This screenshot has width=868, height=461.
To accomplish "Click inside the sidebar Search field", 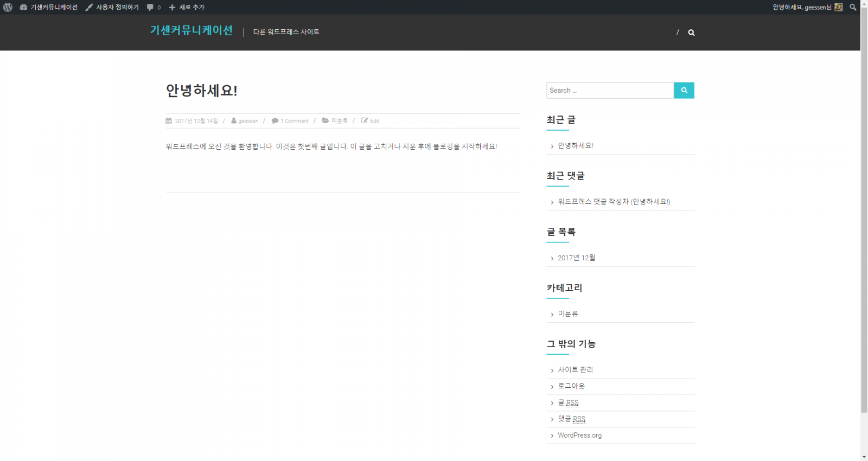I will [x=610, y=91].
